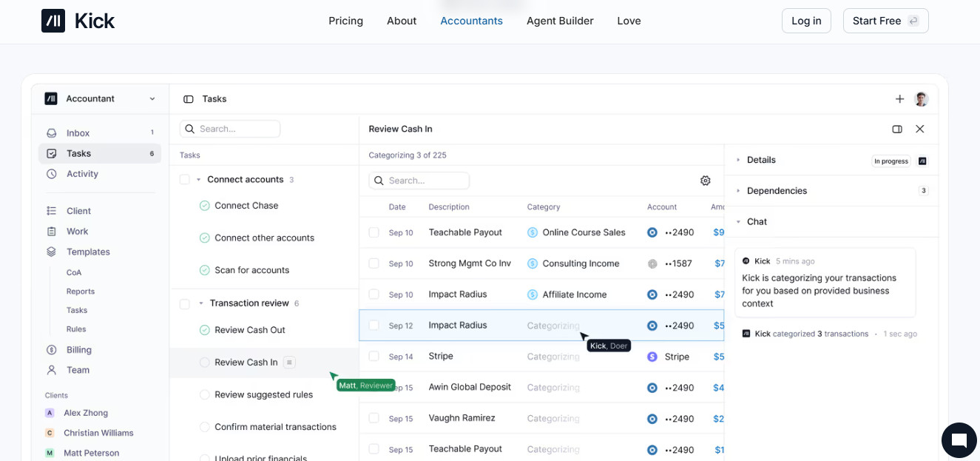Image resolution: width=980 pixels, height=461 pixels.
Task: Open the table settings gear icon
Action: pos(706,181)
